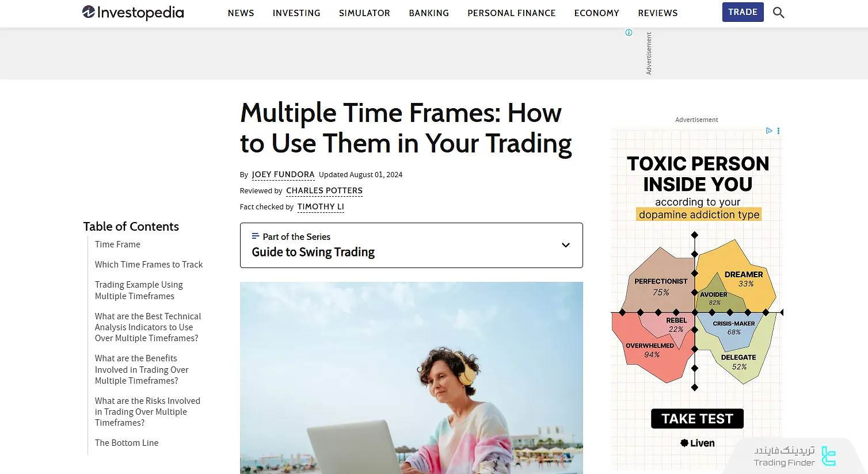
Task: Expand the Guide to Swing Trading chevron
Action: pyautogui.click(x=566, y=245)
